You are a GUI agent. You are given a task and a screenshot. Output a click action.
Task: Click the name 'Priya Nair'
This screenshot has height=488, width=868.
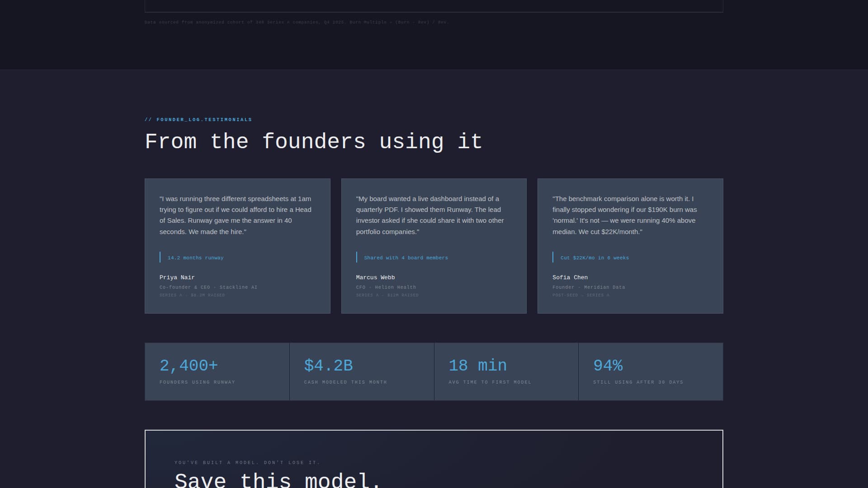(177, 277)
